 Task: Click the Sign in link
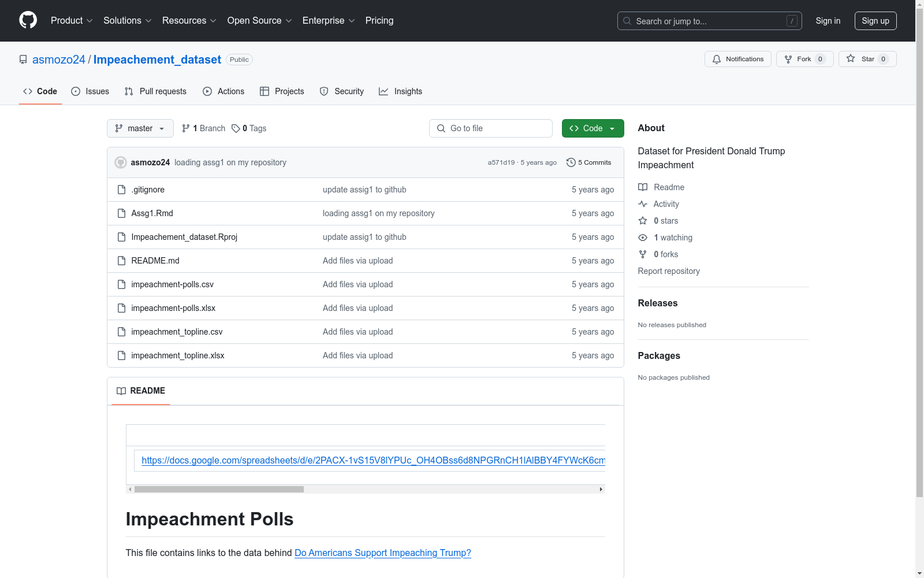tap(828, 21)
